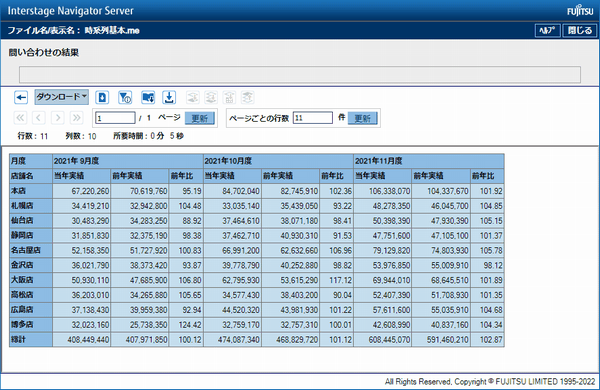600x390 pixels.
Task: Select the 静岡店 row label
Action: (31, 235)
